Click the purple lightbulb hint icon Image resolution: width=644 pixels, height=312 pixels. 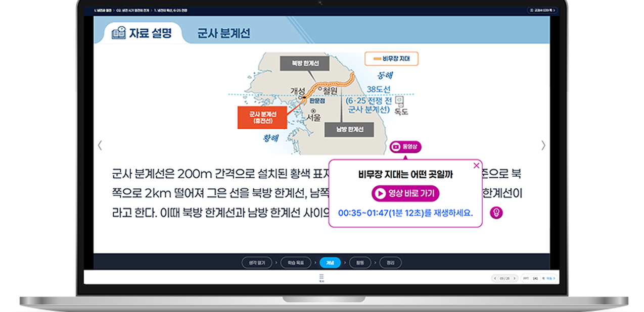tap(496, 213)
